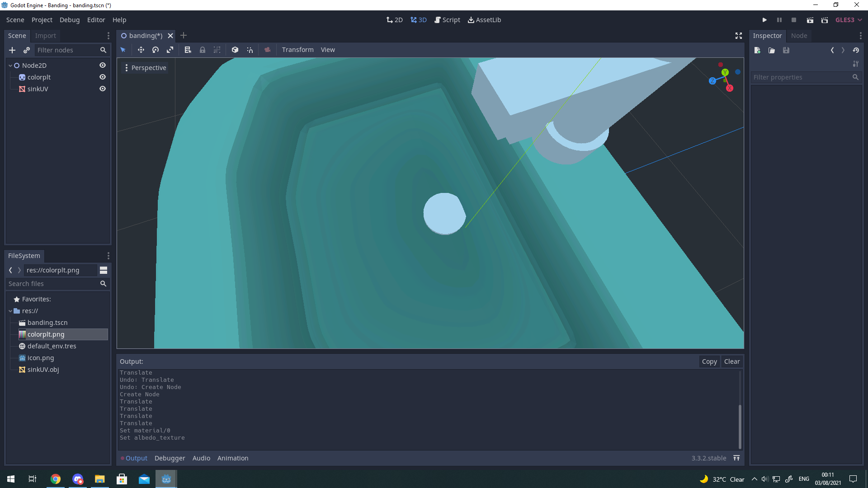Image resolution: width=868 pixels, height=488 pixels.
Task: Switch to the Debugger tab
Action: pos(170,458)
